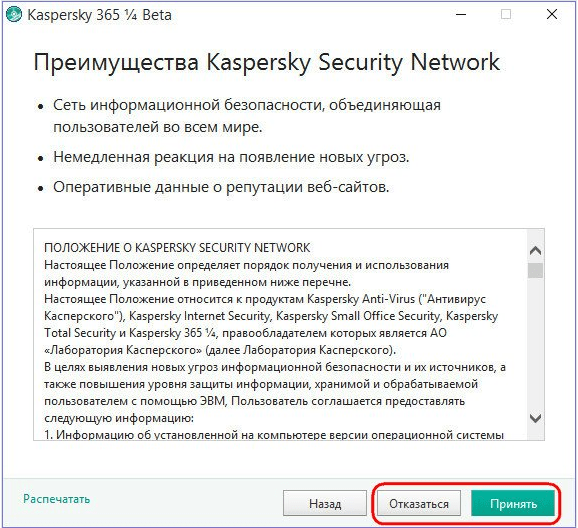Click the heading 'Преимущества Kaspersky Security Network'
This screenshot has height=528, width=578.
pos(267,62)
